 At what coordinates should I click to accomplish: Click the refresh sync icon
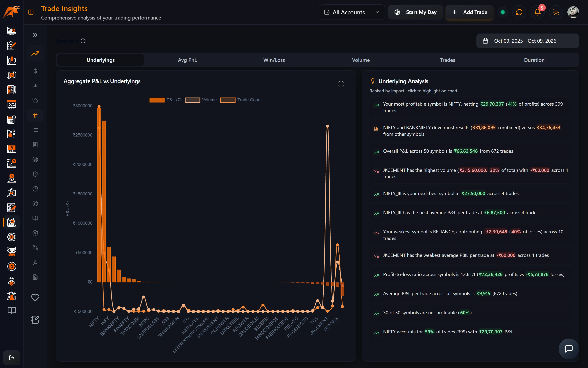click(519, 12)
